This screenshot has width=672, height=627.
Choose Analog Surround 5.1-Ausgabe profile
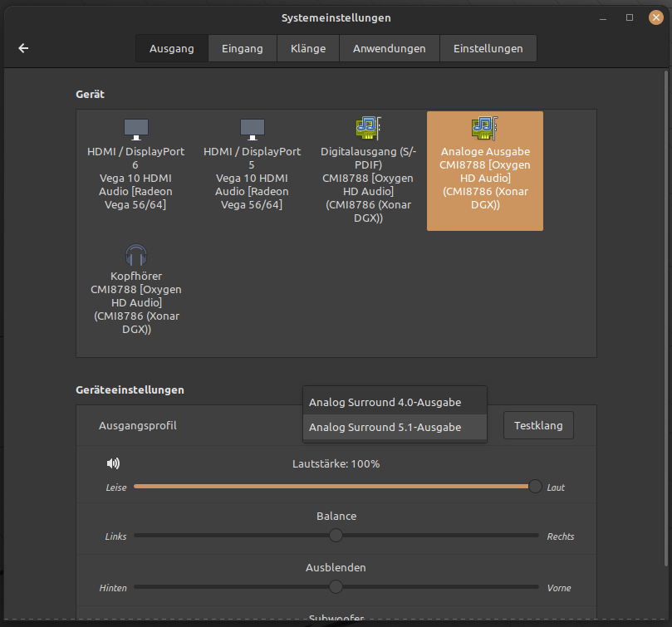pos(395,427)
